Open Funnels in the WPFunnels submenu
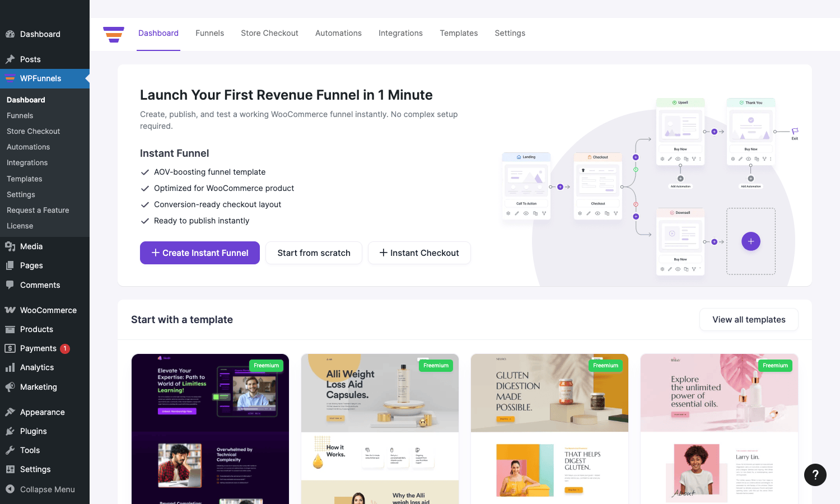 pos(20,115)
